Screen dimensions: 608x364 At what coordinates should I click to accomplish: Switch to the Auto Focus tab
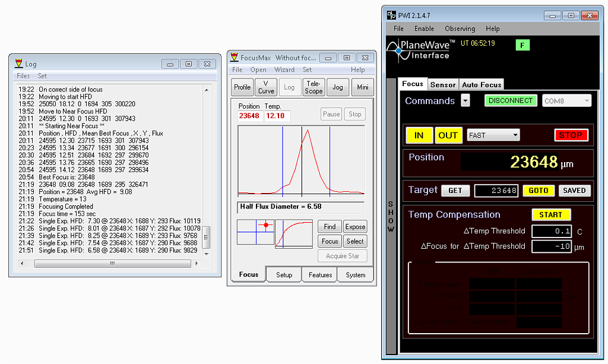pos(482,85)
